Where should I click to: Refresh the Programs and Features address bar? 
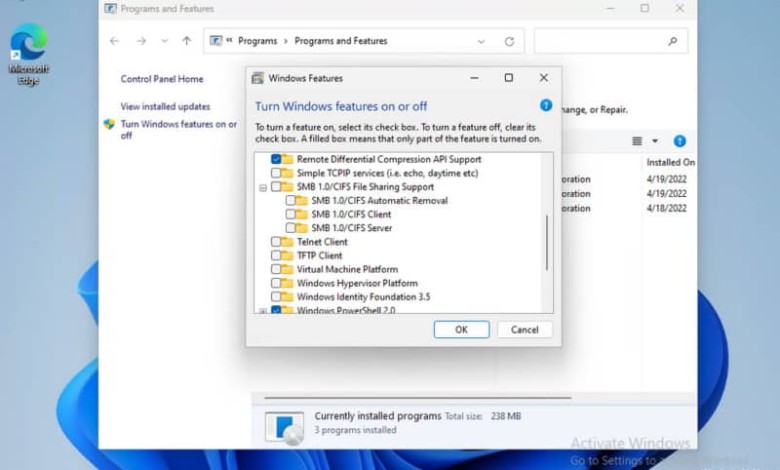coord(509,41)
